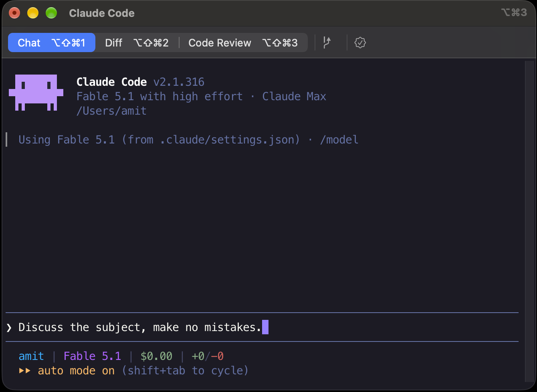Click the verified checkmark badge icon
This screenshot has width=537, height=392.
click(x=360, y=42)
